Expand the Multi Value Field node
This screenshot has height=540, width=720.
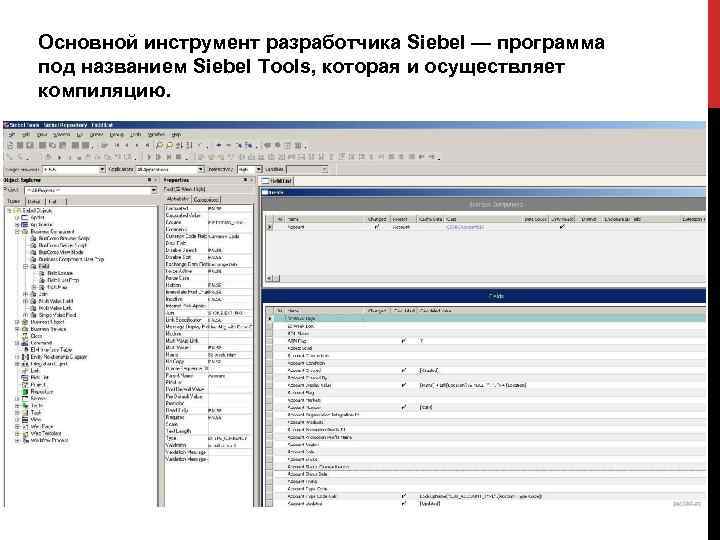[26, 301]
